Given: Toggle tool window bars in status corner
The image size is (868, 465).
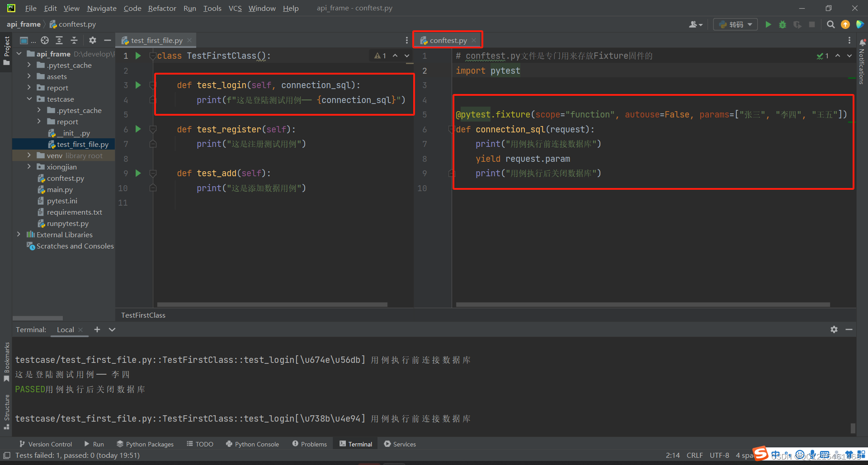Looking at the screenshot, I should pos(6,456).
